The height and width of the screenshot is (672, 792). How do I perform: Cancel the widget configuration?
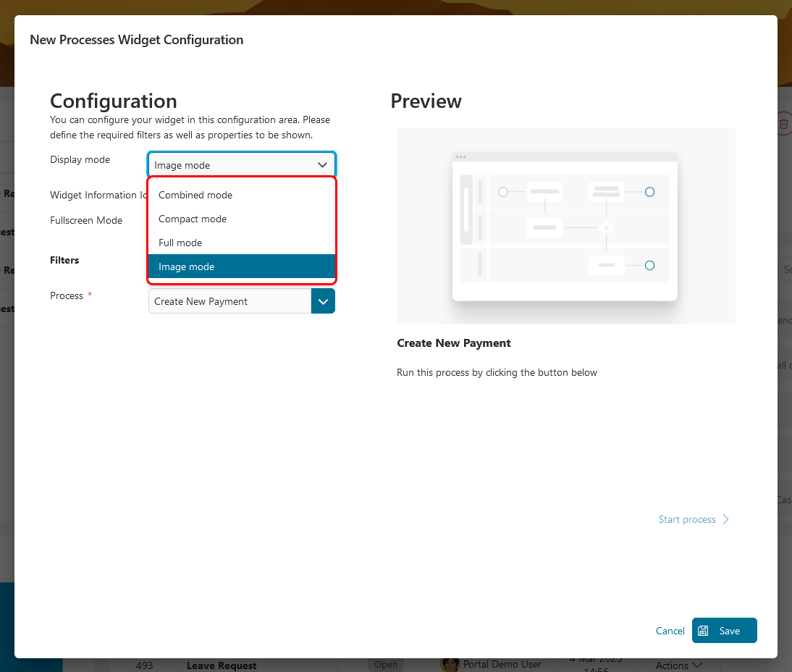pos(670,631)
